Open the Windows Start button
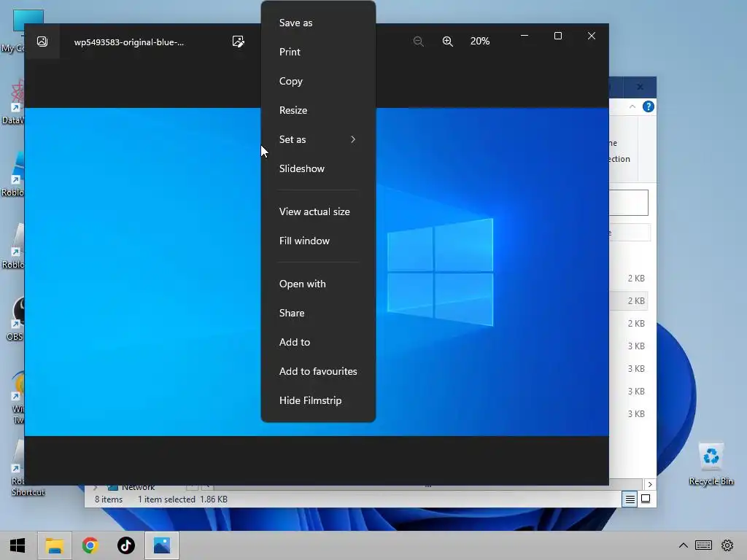Screen dimensions: 747x560 (18, 545)
